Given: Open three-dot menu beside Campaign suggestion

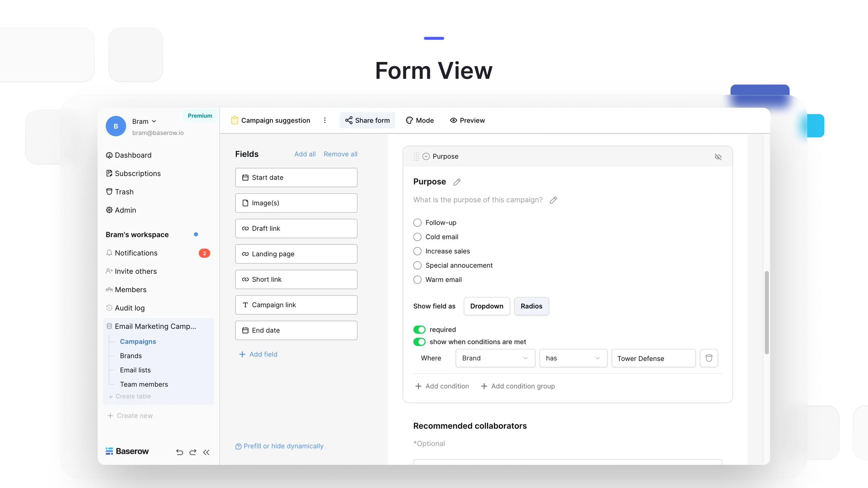Looking at the screenshot, I should (x=325, y=120).
